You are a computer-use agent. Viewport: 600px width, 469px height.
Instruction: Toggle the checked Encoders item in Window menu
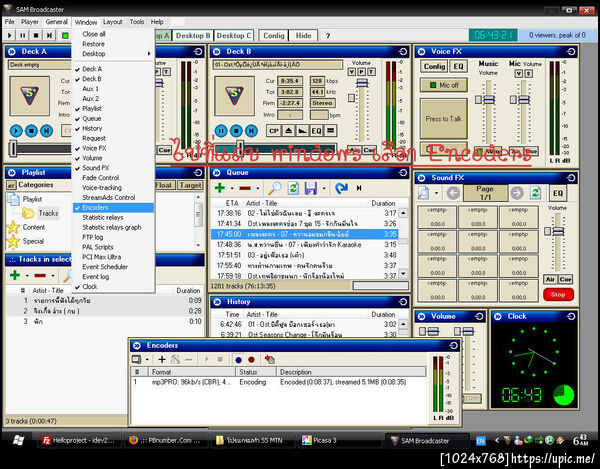point(96,207)
